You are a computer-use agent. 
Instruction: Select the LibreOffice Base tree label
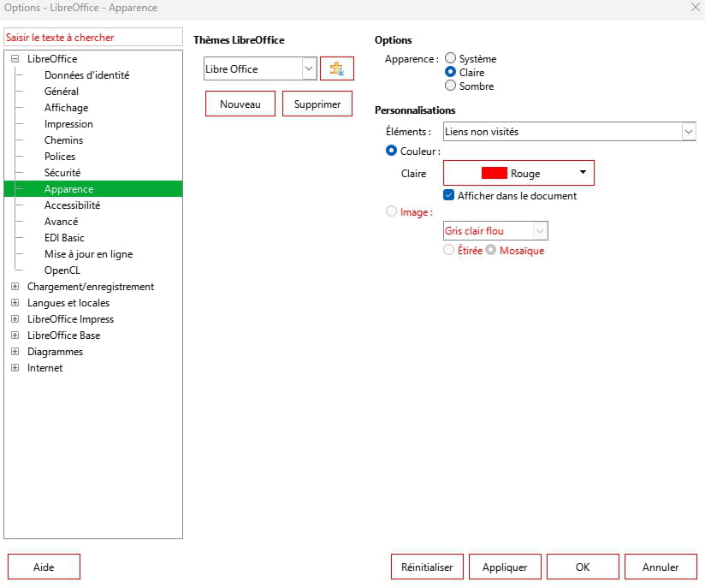point(63,336)
